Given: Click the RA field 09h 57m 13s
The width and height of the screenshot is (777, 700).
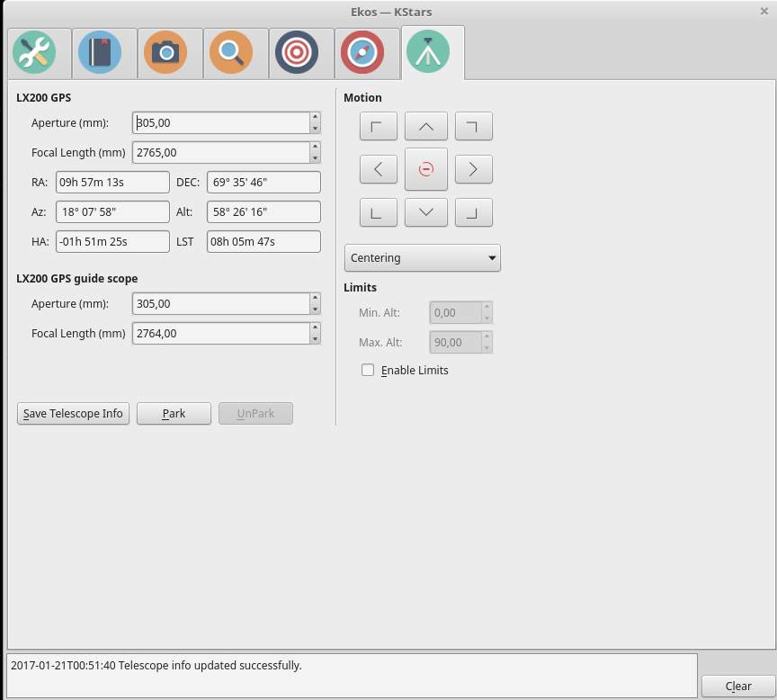Looking at the screenshot, I should (113, 183).
